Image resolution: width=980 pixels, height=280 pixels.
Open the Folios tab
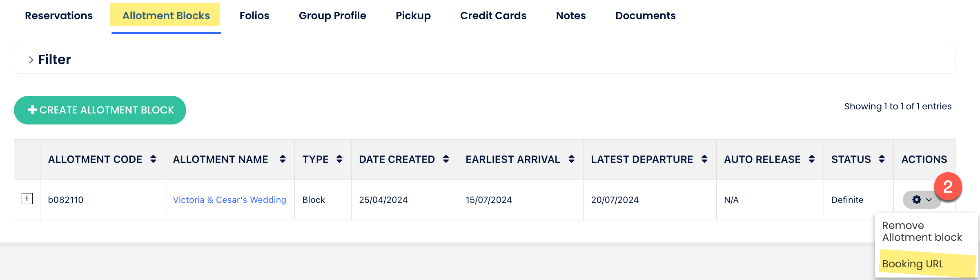click(254, 16)
